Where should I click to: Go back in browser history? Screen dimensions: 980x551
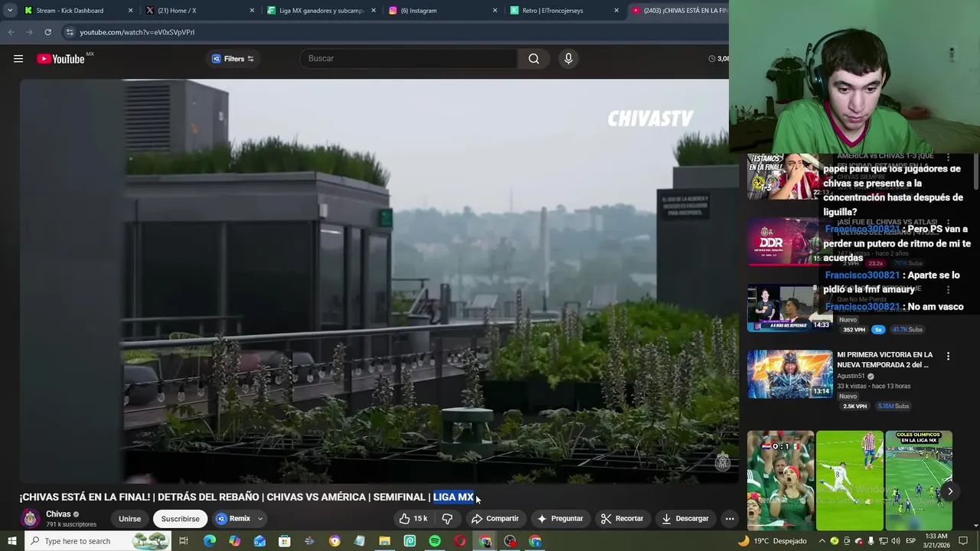(x=11, y=32)
